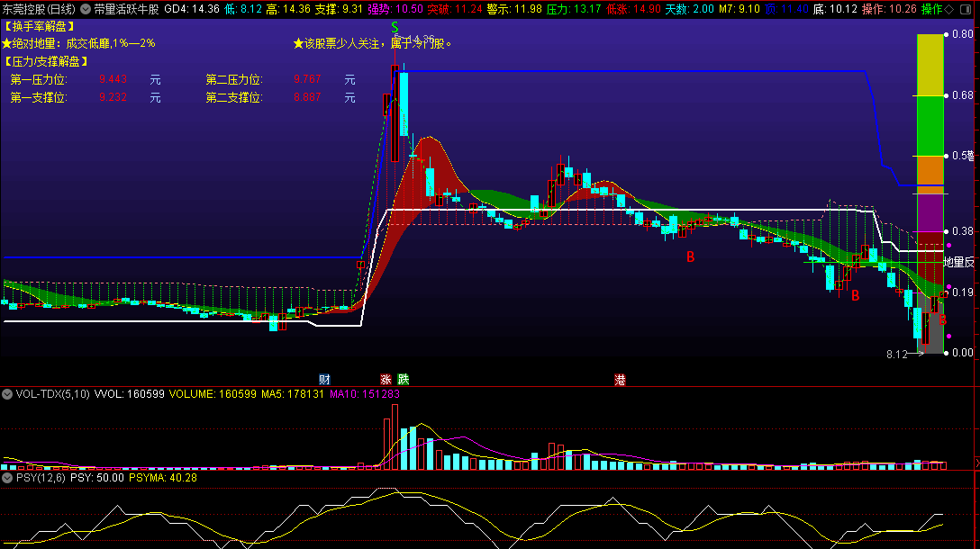980x549 pixels.
Task: Click the PSY: 50.00 value
Action: tap(97, 478)
